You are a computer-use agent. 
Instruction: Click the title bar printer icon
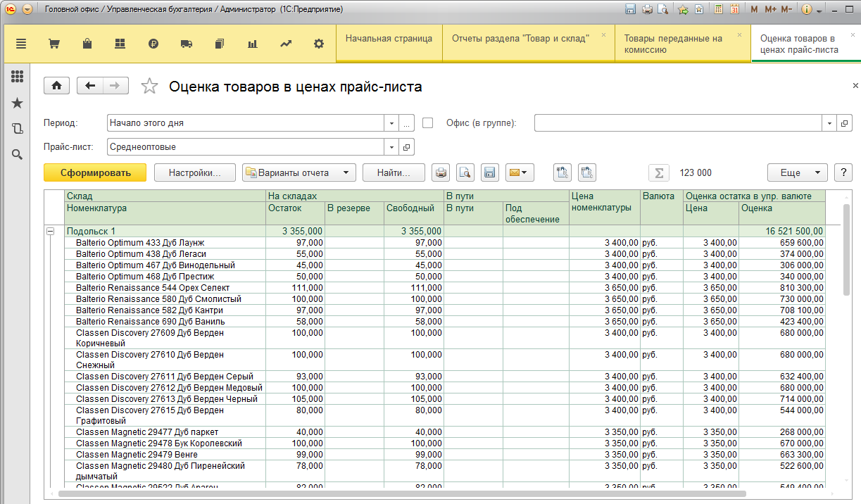646,10
